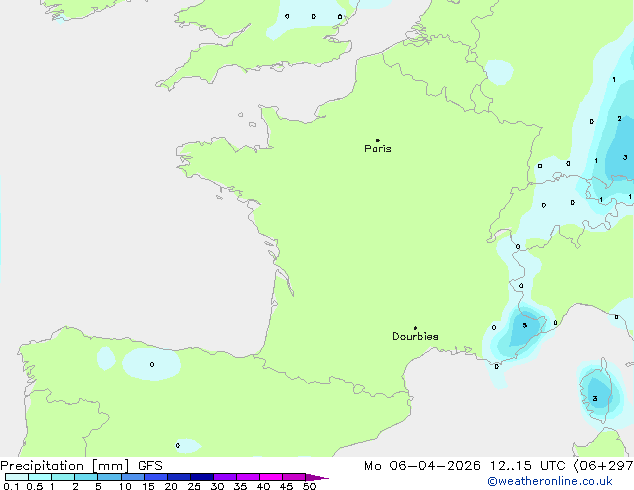The image size is (634, 490).
Task: Click the 0 value in northern Spain patch
Action: click(x=152, y=365)
